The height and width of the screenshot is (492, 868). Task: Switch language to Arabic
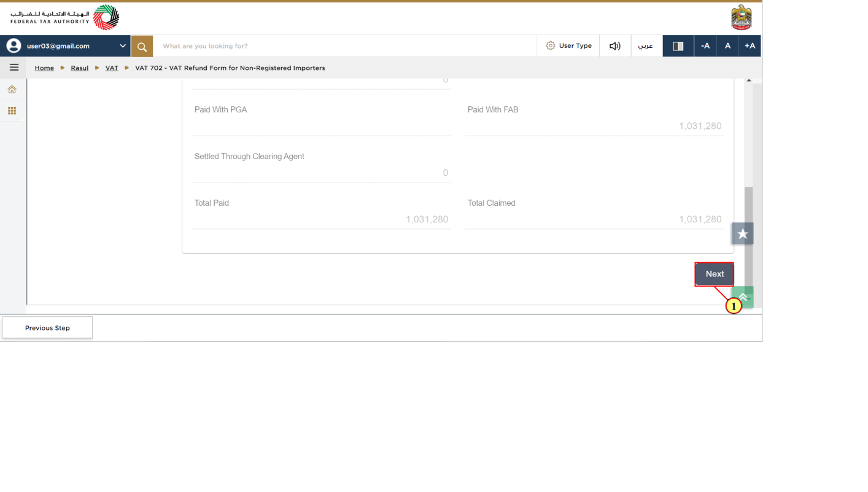coord(646,46)
